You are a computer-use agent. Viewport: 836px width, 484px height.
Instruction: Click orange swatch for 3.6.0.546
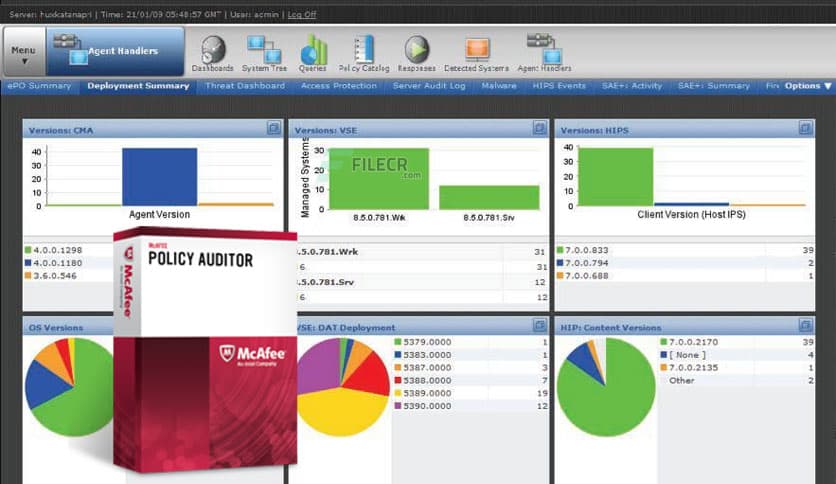[x=28, y=276]
